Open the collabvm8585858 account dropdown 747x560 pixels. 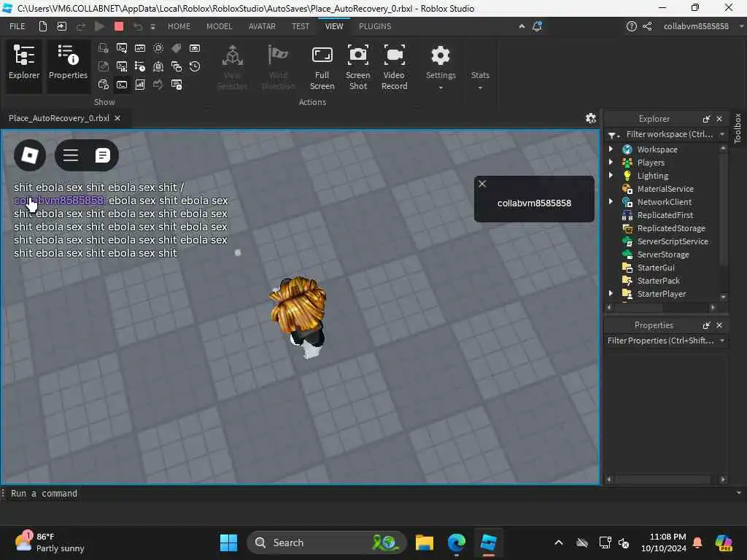pos(703,26)
